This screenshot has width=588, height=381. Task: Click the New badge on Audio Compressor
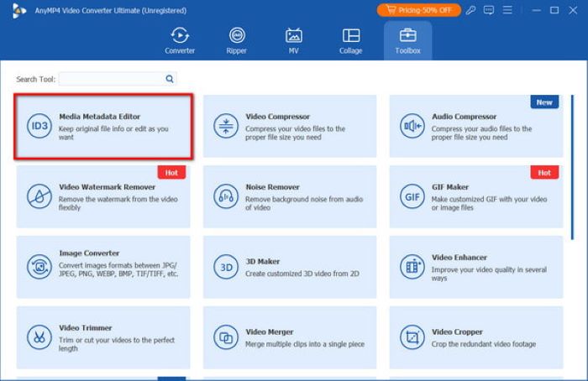544,102
